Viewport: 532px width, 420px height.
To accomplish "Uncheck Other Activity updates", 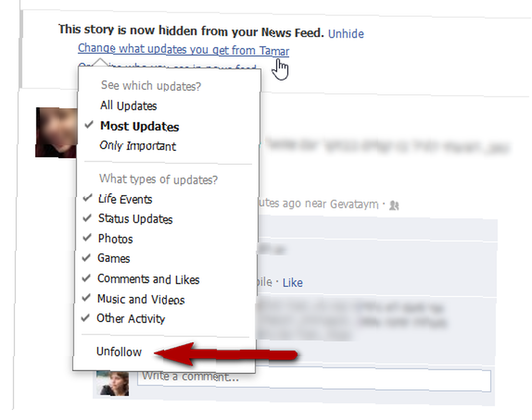I will (x=131, y=318).
